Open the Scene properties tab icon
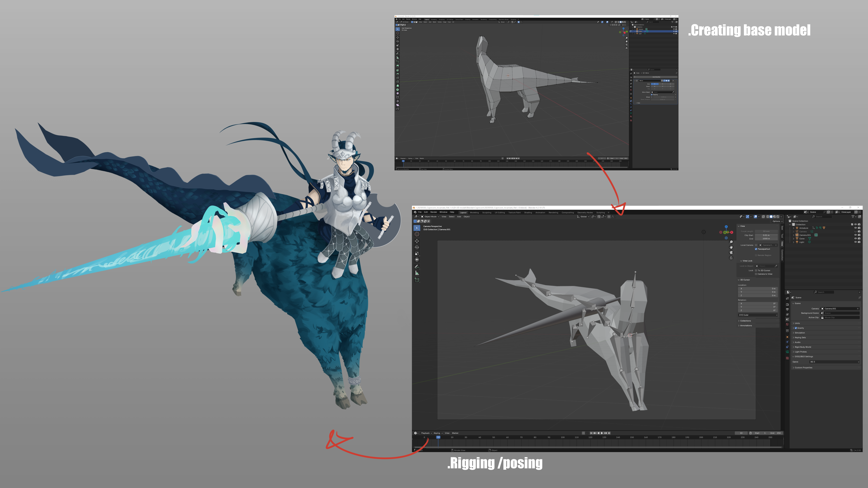 point(787,320)
